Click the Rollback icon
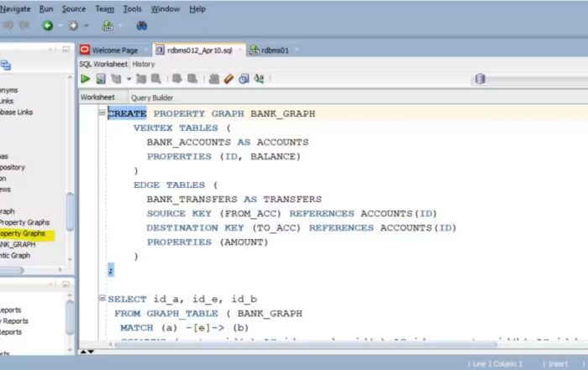This screenshot has height=370, width=588. (x=192, y=79)
